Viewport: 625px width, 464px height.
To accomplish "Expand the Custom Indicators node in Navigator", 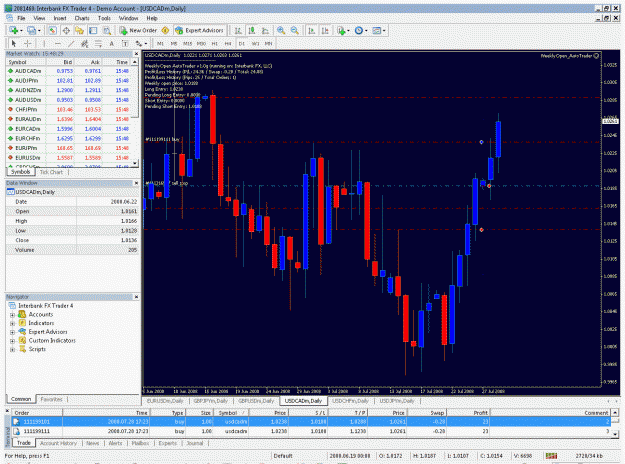I will (x=12, y=341).
